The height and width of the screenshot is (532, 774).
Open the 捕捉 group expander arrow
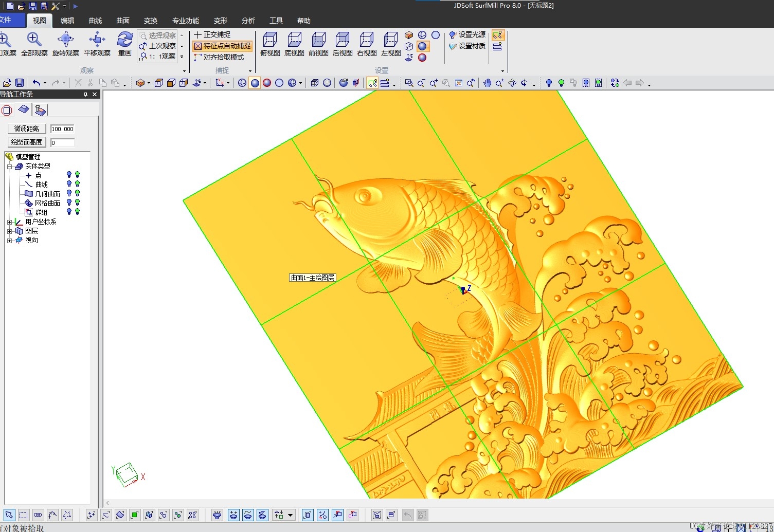(250, 71)
